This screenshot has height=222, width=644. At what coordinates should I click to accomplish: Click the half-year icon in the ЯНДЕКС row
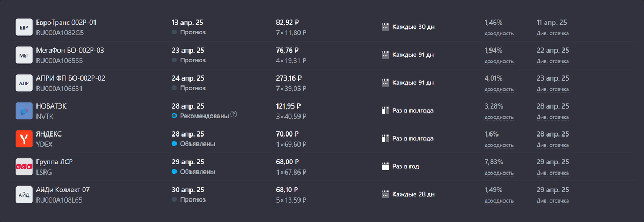tap(384, 139)
